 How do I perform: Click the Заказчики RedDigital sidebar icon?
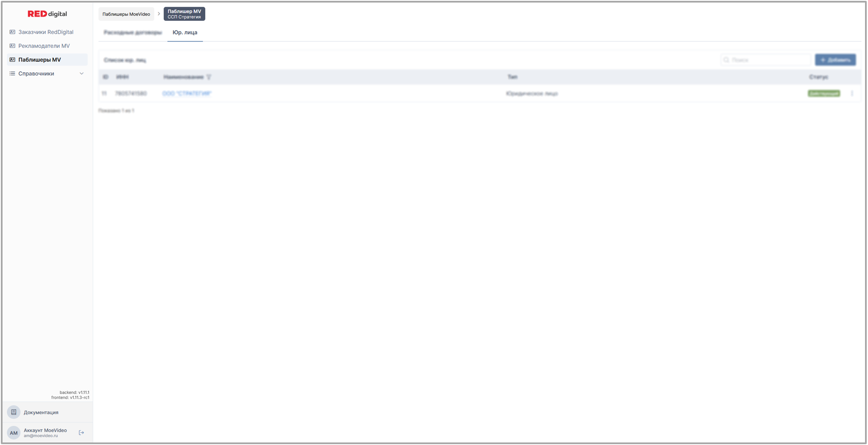[x=12, y=32]
